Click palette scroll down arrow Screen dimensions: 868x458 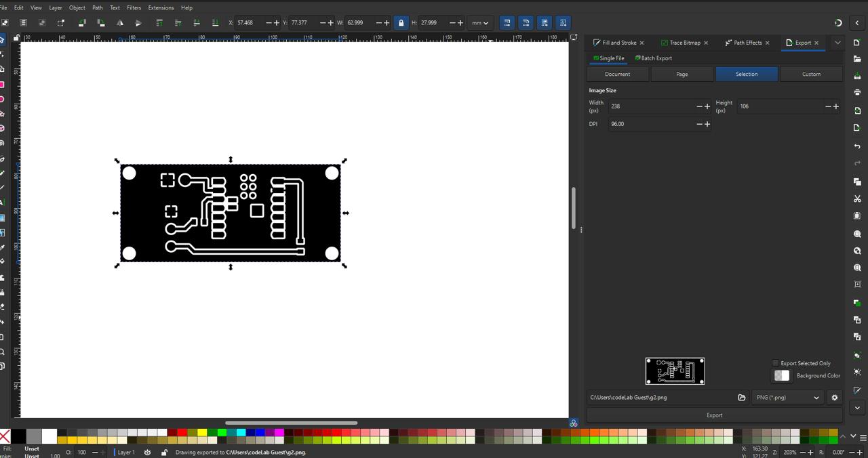pos(853,436)
